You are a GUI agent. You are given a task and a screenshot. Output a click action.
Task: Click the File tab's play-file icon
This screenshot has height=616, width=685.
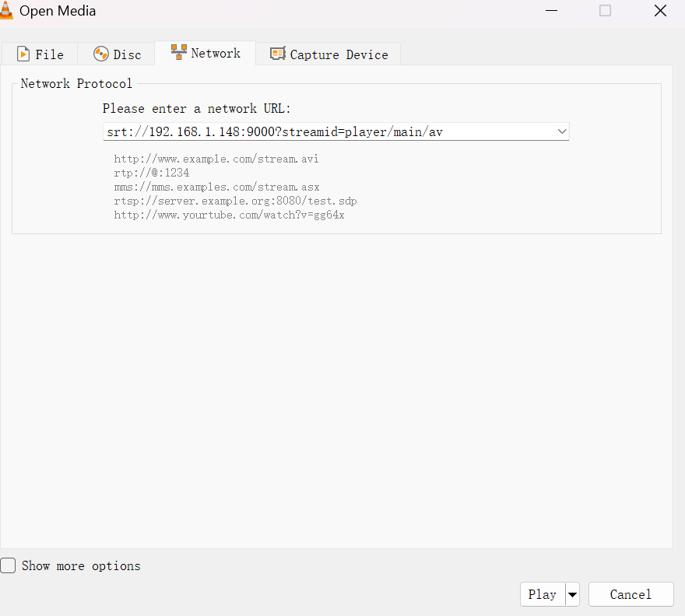pos(23,54)
